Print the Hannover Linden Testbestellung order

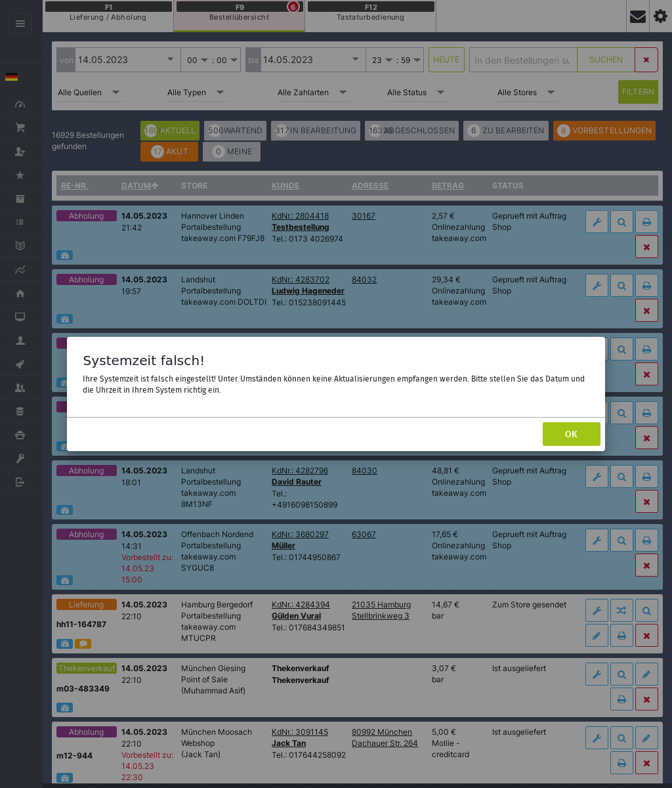point(646,222)
